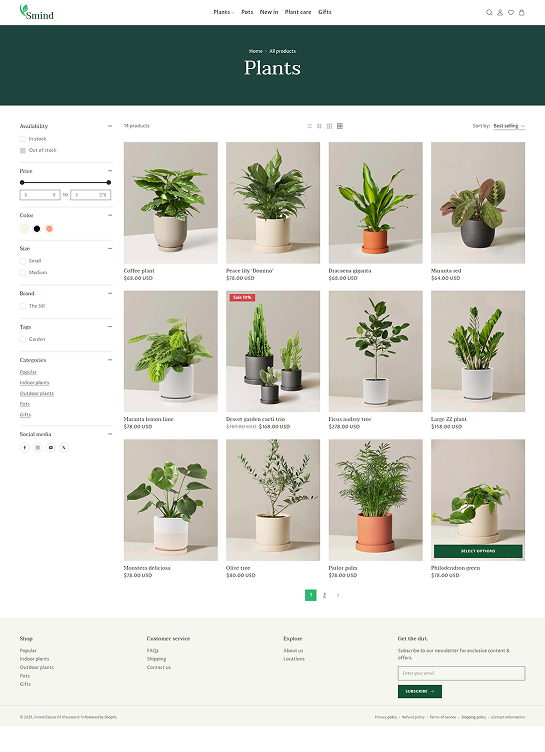Select the black color swatch
This screenshot has height=752, width=545.
37,229
